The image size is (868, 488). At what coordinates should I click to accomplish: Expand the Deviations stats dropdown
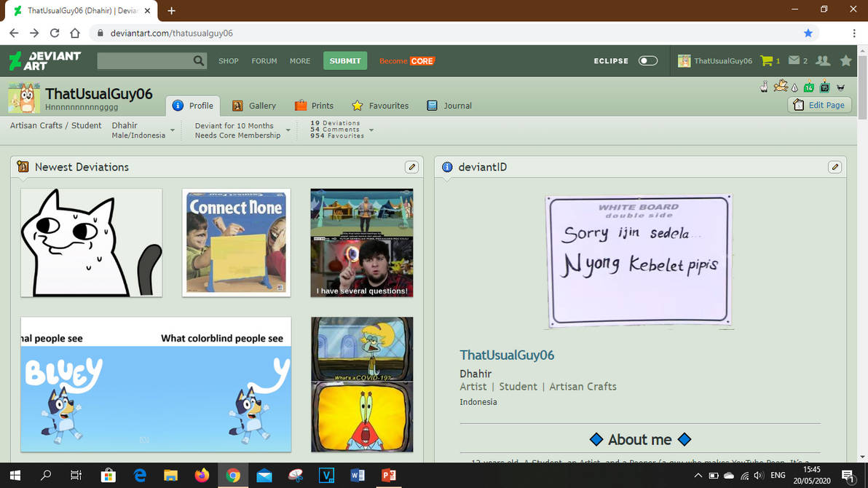point(371,130)
